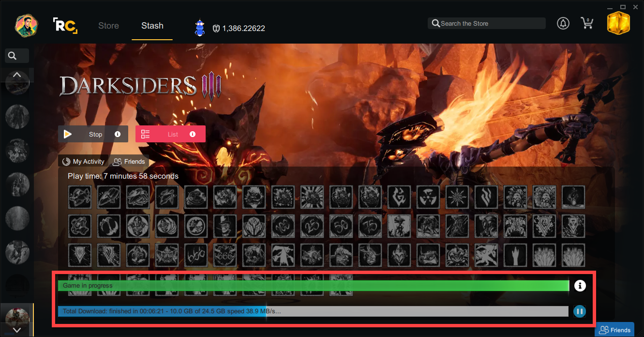644x337 pixels.
Task: Open the shopping cart
Action: point(587,23)
